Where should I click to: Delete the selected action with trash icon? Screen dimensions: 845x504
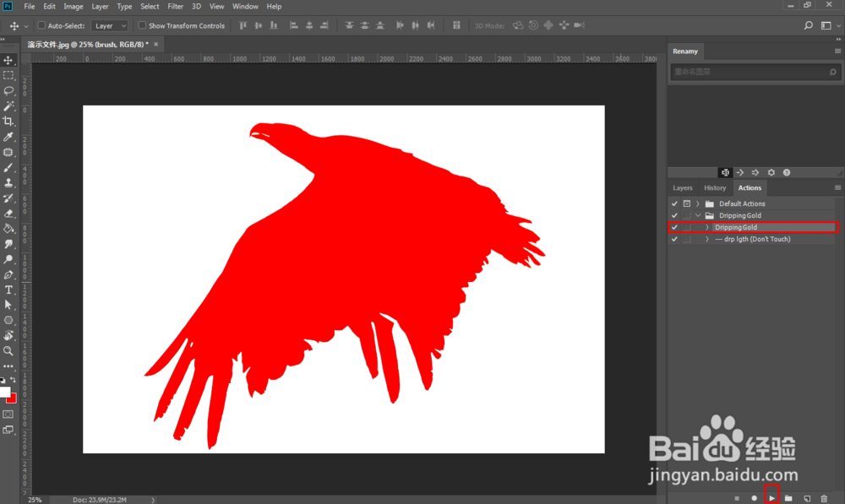824,499
